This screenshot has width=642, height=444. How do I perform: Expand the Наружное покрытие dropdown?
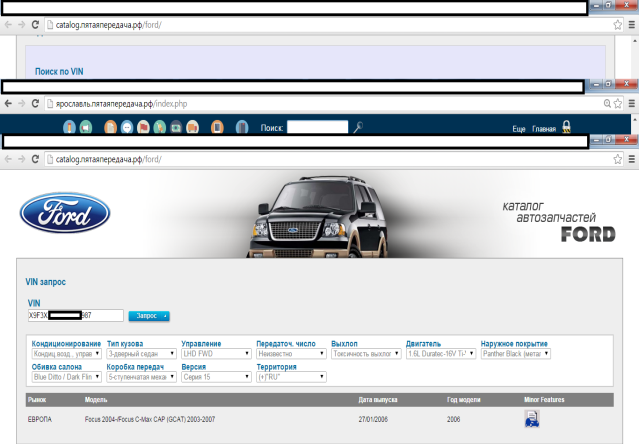click(x=516, y=353)
